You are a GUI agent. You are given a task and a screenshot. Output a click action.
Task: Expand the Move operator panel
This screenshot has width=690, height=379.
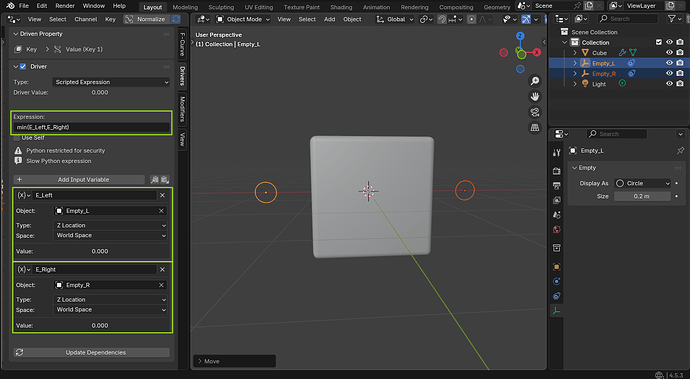click(x=235, y=361)
